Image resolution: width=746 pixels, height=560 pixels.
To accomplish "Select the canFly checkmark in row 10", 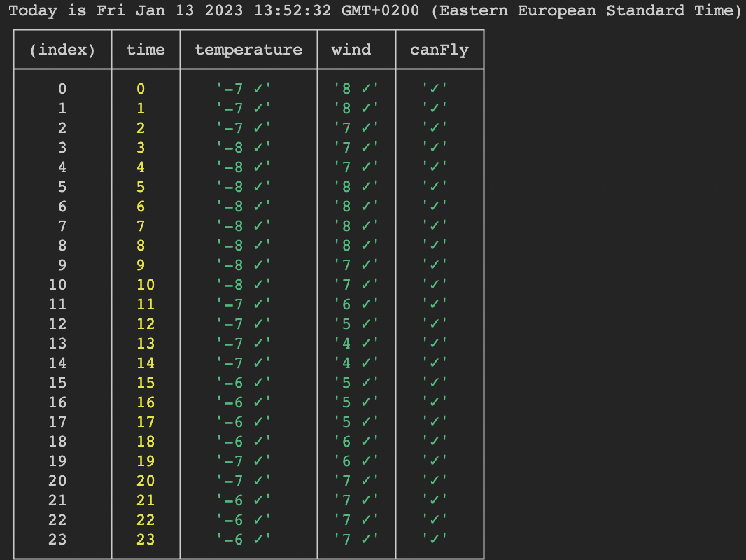I will 435,284.
